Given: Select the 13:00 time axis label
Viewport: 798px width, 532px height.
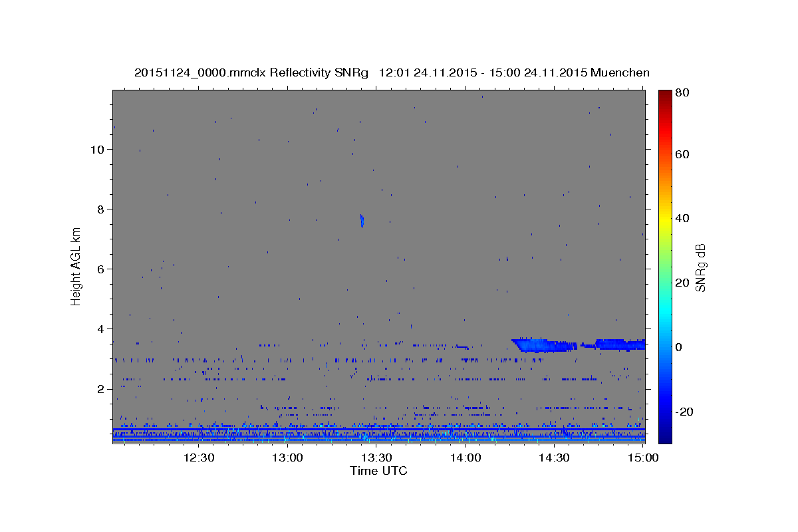Looking at the screenshot, I should (288, 458).
